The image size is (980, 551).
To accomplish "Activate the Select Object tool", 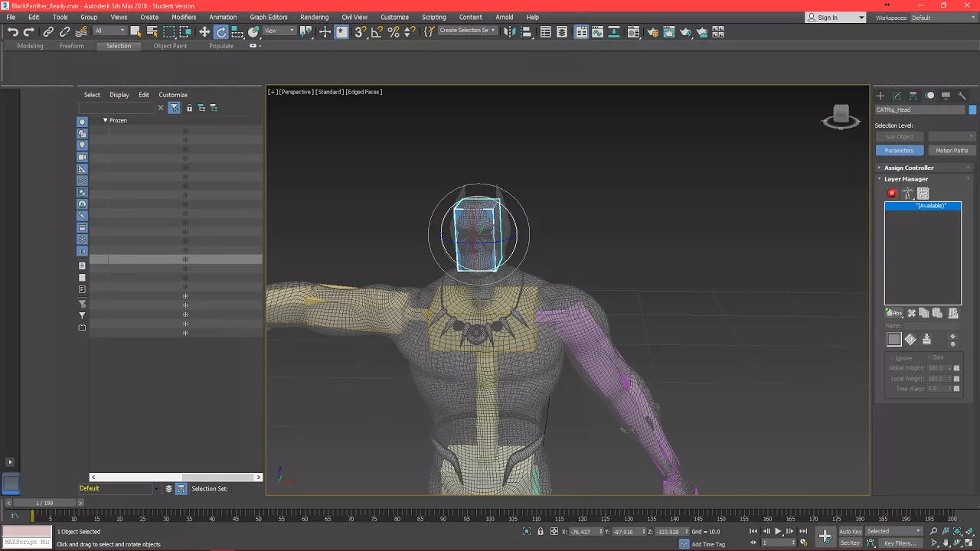I will [x=136, y=31].
